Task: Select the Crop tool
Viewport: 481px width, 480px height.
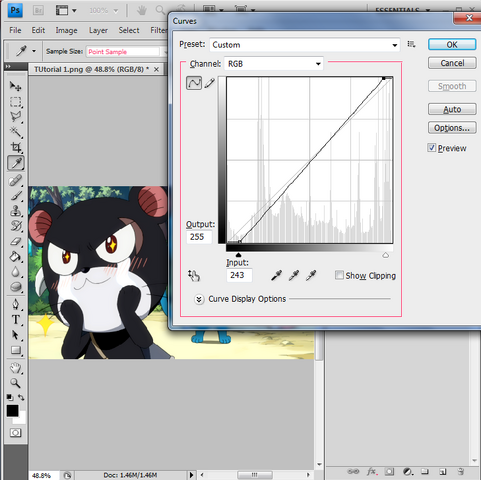Action: point(15,147)
